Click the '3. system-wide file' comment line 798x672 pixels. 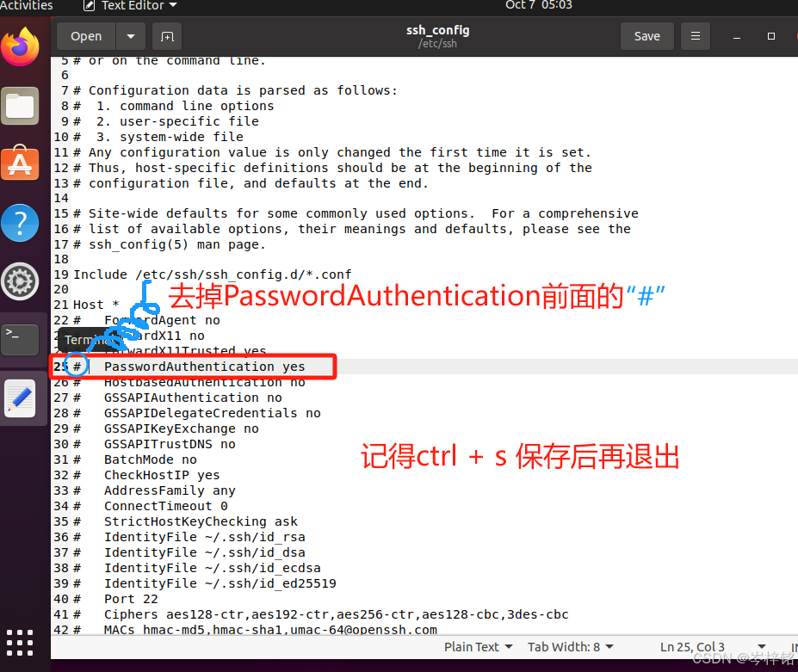click(x=158, y=137)
